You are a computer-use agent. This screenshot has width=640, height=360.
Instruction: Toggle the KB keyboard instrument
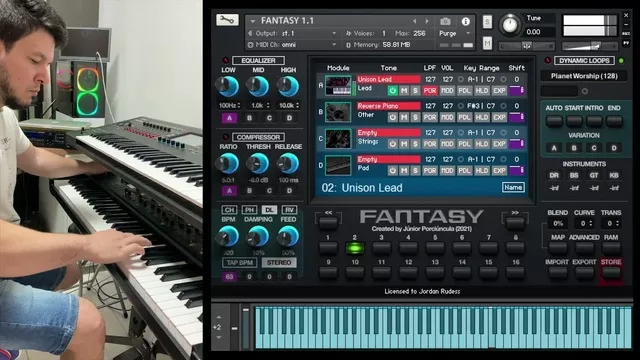tap(614, 176)
